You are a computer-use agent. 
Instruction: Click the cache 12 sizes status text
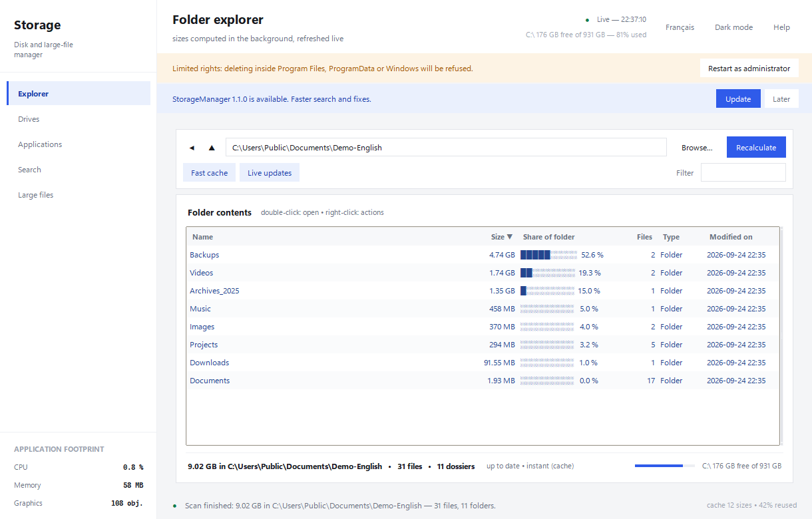pos(751,505)
